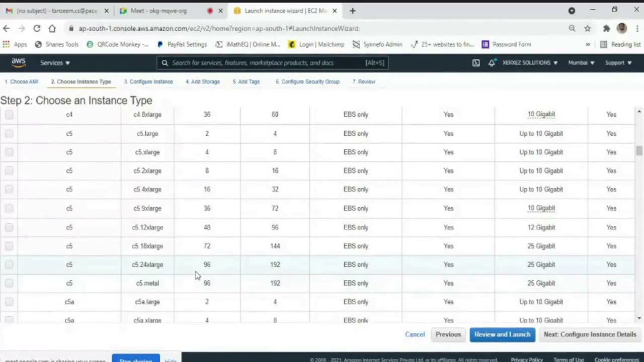Select the c5.large instance checkbox
Image resolution: width=644 pixels, height=362 pixels.
point(9,133)
